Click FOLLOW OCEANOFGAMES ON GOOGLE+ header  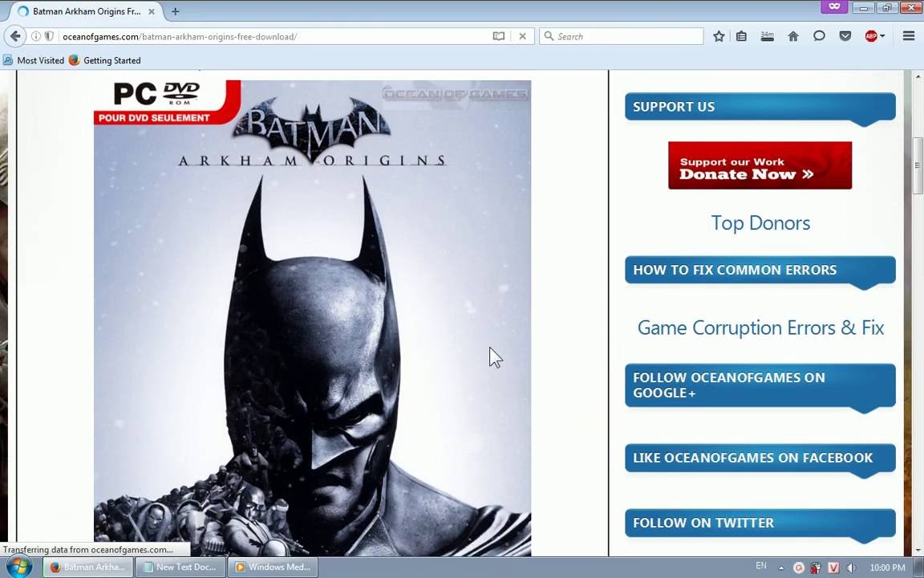760,385
